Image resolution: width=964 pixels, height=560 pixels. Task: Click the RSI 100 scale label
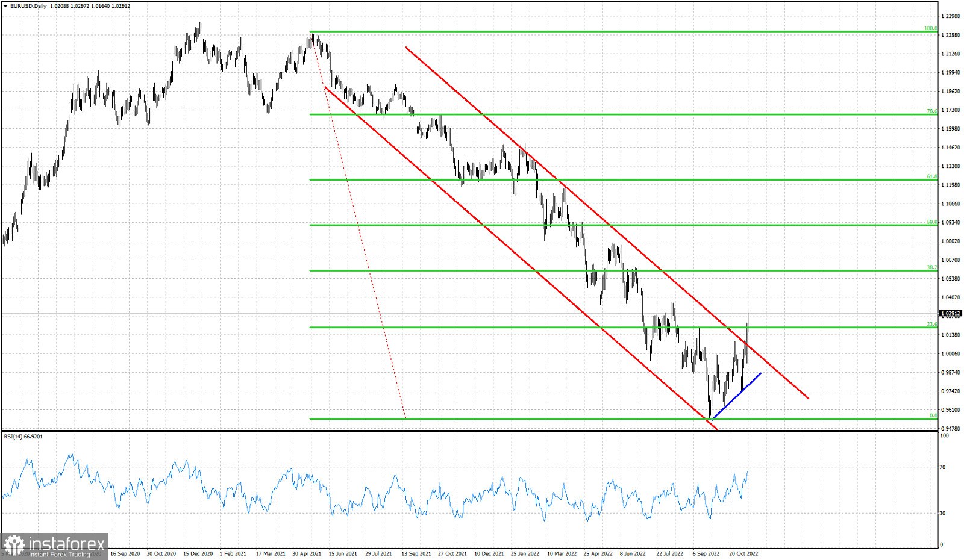coord(944,435)
